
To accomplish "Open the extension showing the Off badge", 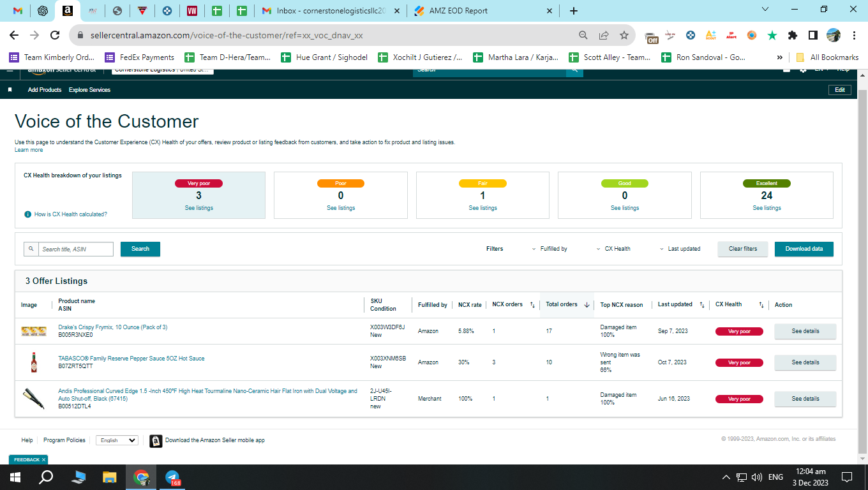I will 651,36.
